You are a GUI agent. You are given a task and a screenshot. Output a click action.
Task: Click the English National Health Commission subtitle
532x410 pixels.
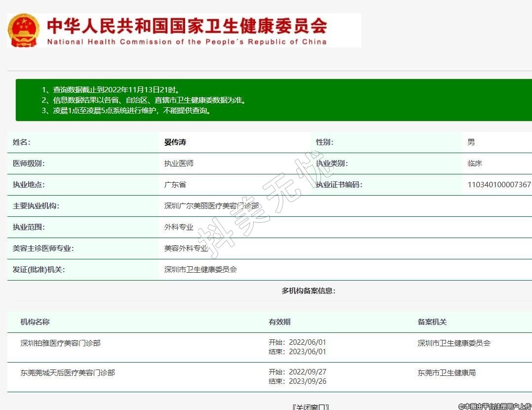pos(187,42)
